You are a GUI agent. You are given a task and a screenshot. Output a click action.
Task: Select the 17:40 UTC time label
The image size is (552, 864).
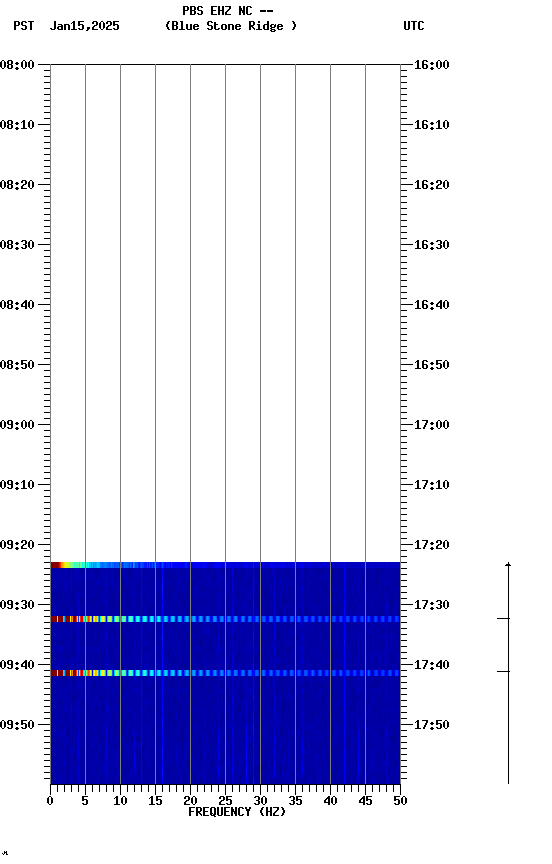432,665
